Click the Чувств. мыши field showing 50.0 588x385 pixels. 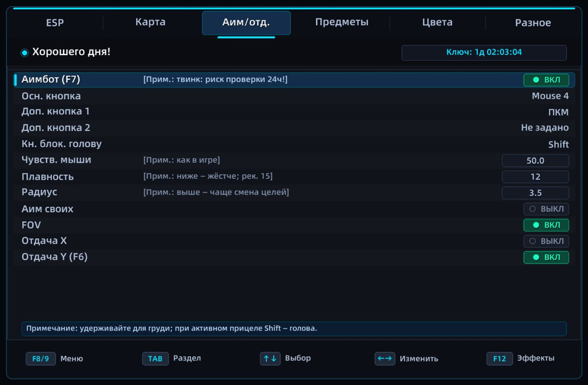tap(535, 160)
